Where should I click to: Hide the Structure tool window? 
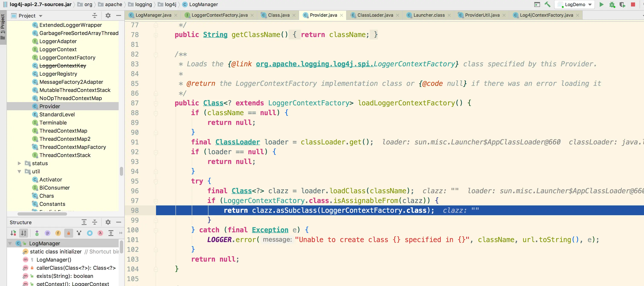(x=118, y=222)
